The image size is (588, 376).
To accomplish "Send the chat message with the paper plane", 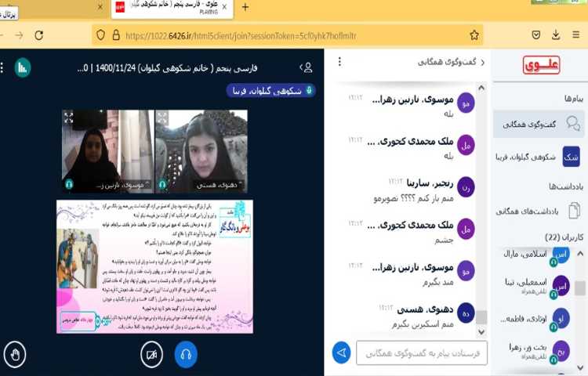I will click(x=341, y=352).
